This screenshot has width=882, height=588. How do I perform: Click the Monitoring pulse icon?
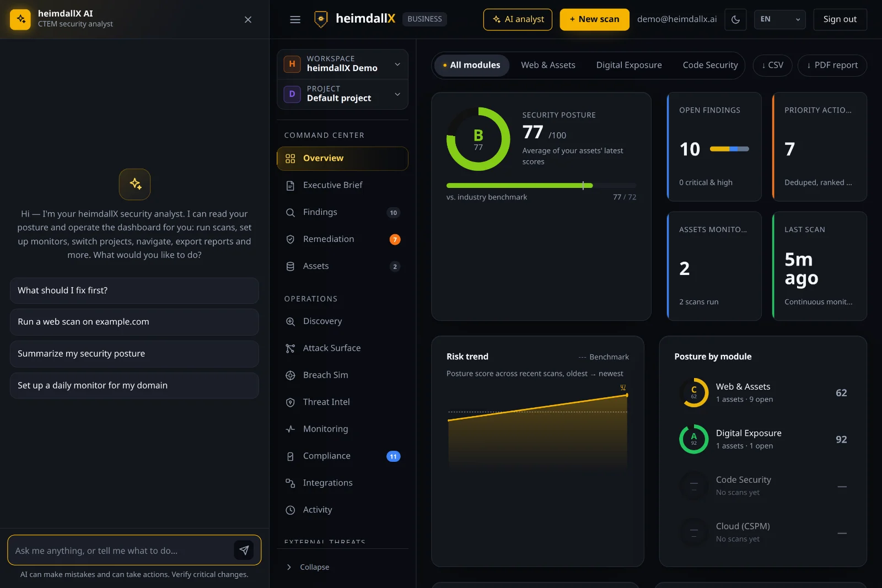pyautogui.click(x=291, y=429)
